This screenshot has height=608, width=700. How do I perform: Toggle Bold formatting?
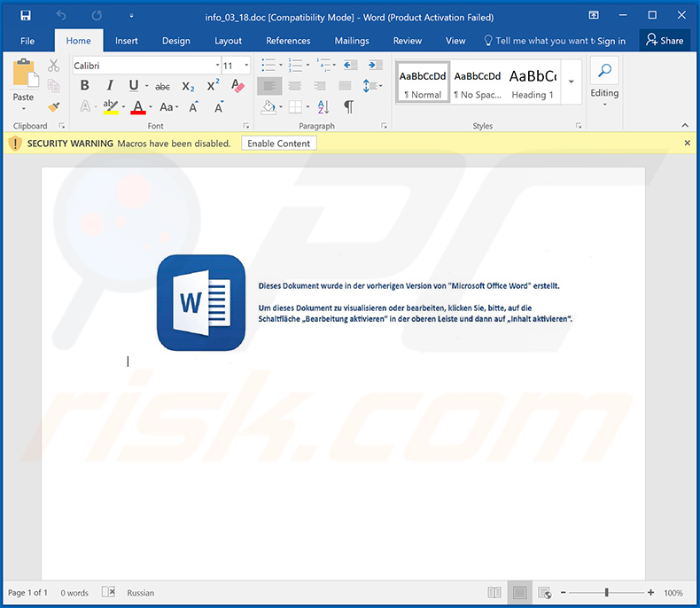(84, 85)
